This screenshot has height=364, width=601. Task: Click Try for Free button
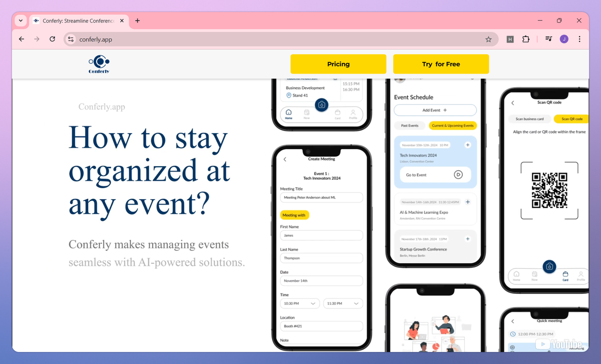441,64
